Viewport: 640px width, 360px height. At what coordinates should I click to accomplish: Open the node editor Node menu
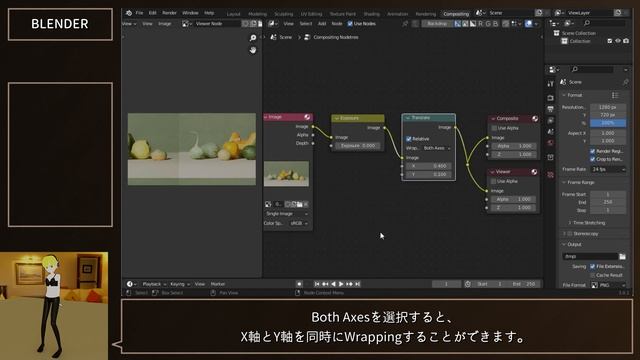pyautogui.click(x=337, y=24)
